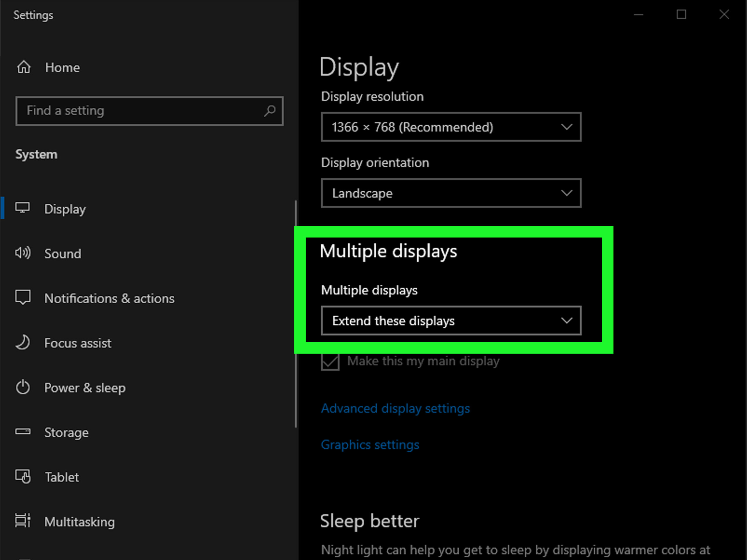The width and height of the screenshot is (747, 560).
Task: Click the Storage drive icon
Action: click(x=23, y=431)
